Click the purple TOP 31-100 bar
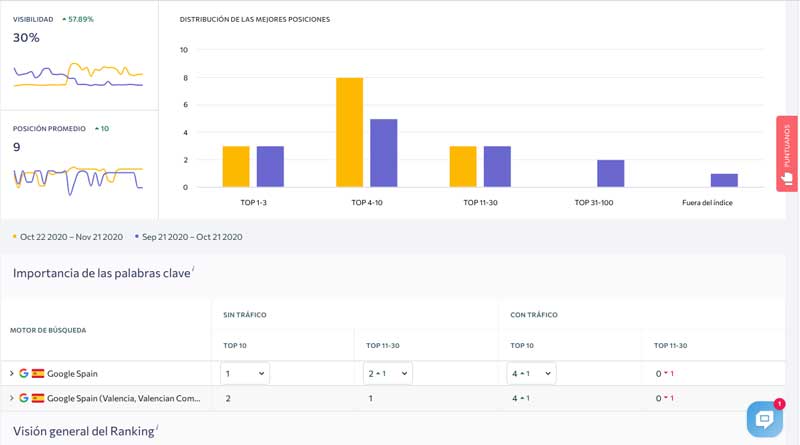This screenshot has width=800, height=445. pos(611,173)
